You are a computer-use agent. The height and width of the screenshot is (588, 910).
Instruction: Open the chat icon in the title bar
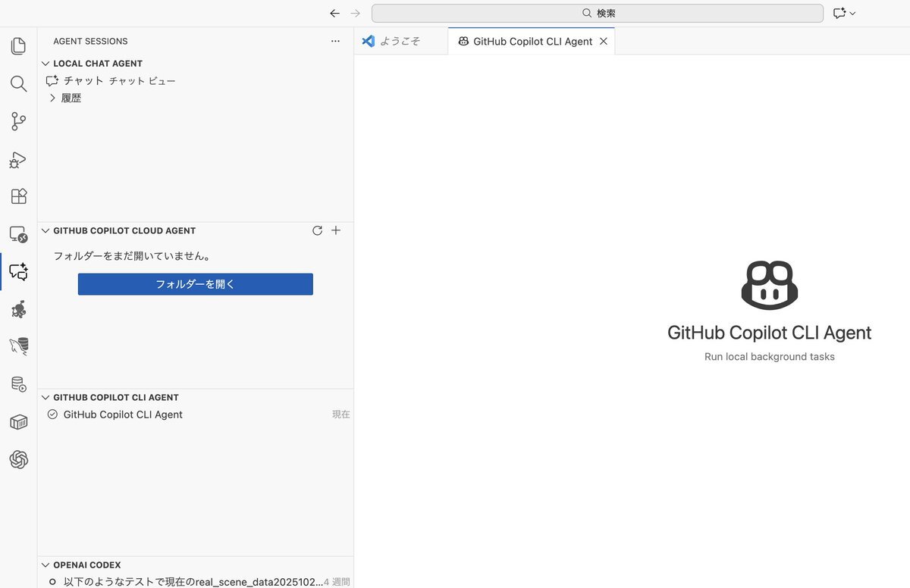[839, 13]
